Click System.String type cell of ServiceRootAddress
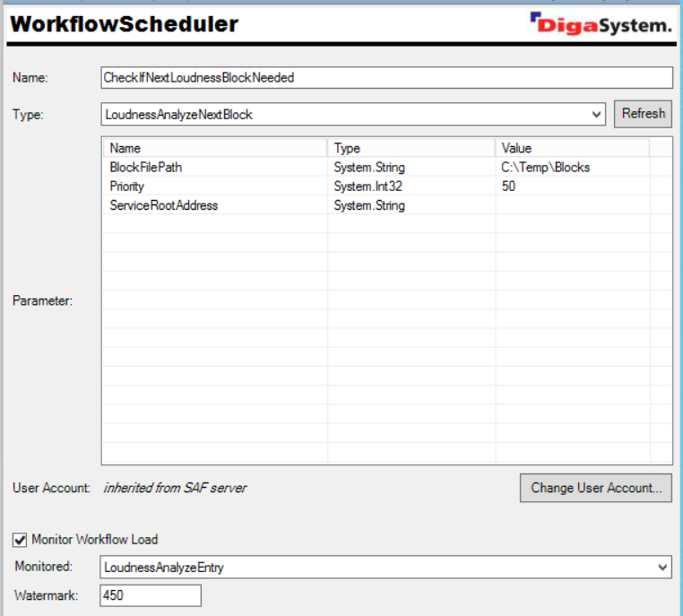This screenshot has width=683, height=616. 369,205
